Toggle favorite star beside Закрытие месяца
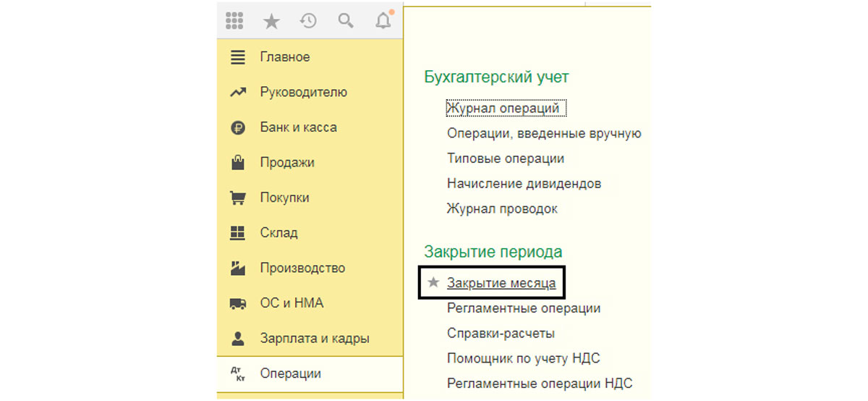The image size is (868, 401). (x=433, y=282)
